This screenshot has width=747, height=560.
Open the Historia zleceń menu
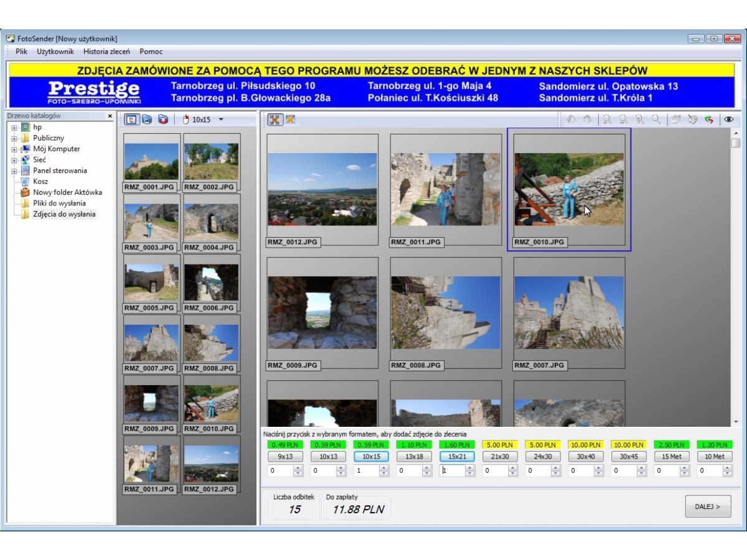pos(106,52)
